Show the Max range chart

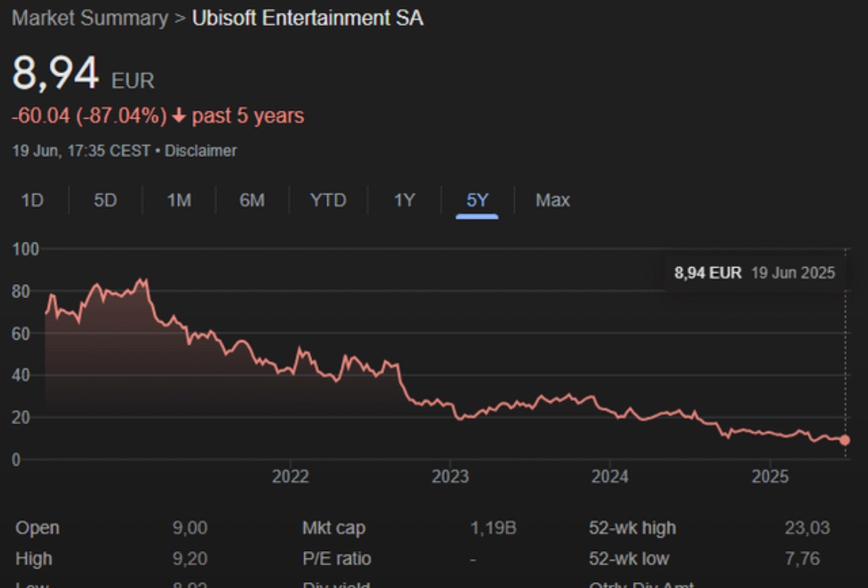point(553,199)
